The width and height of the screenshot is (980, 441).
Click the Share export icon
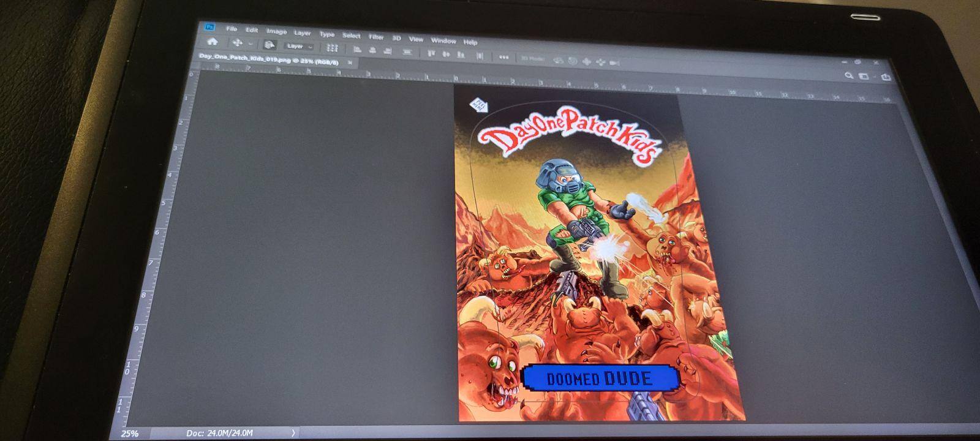[x=885, y=77]
